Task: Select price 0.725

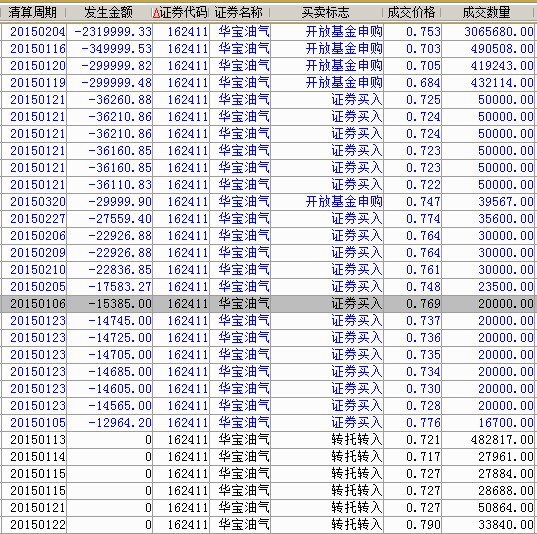Action: click(423, 100)
